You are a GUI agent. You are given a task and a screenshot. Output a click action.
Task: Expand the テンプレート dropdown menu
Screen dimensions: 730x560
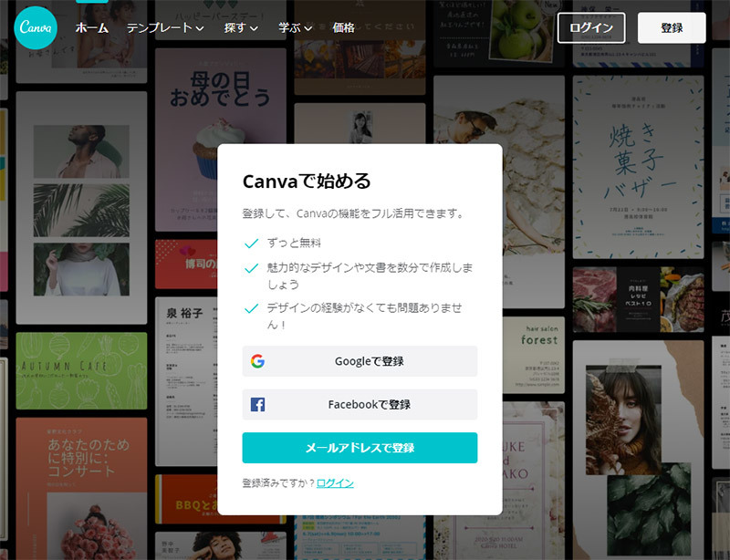165,28
